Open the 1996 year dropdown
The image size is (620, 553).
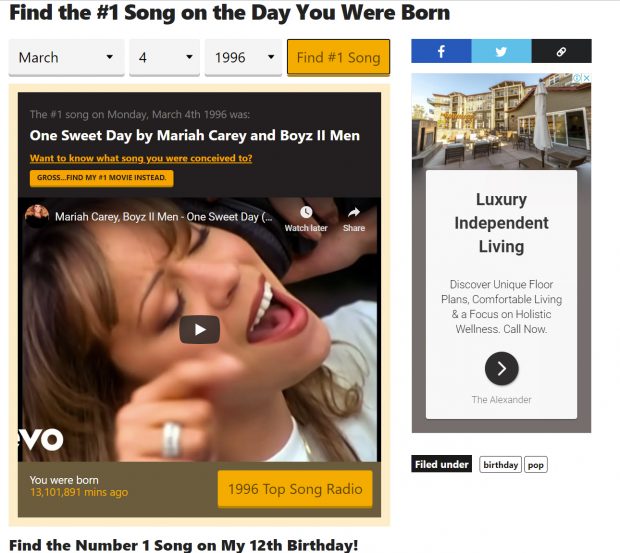click(243, 57)
